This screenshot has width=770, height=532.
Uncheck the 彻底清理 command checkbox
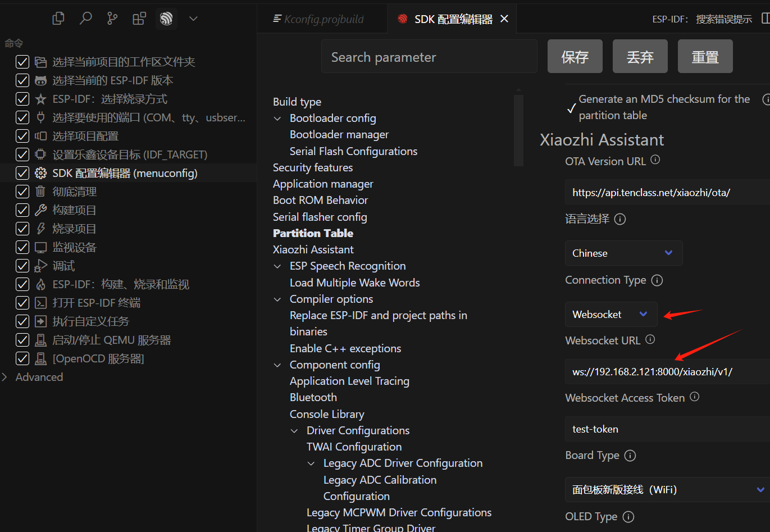(x=22, y=192)
